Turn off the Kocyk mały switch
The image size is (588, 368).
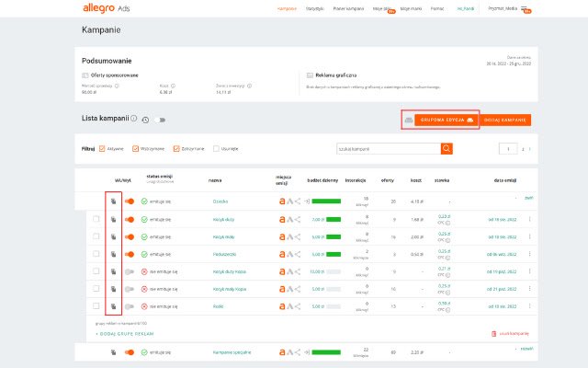coord(130,237)
